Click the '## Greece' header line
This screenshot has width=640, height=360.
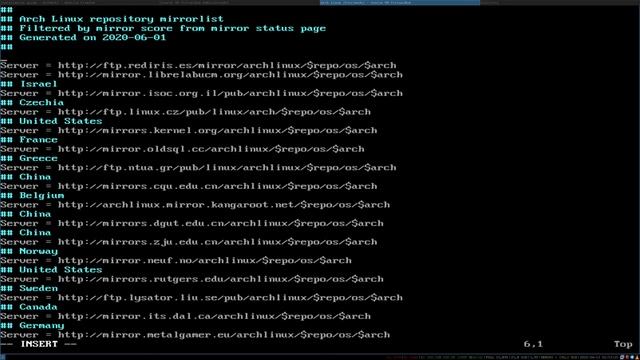(x=29, y=158)
